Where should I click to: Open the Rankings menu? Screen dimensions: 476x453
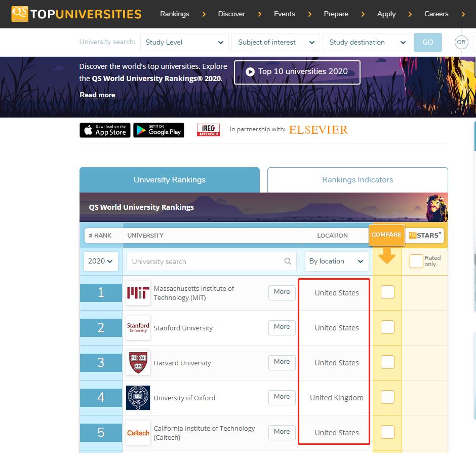click(x=175, y=14)
